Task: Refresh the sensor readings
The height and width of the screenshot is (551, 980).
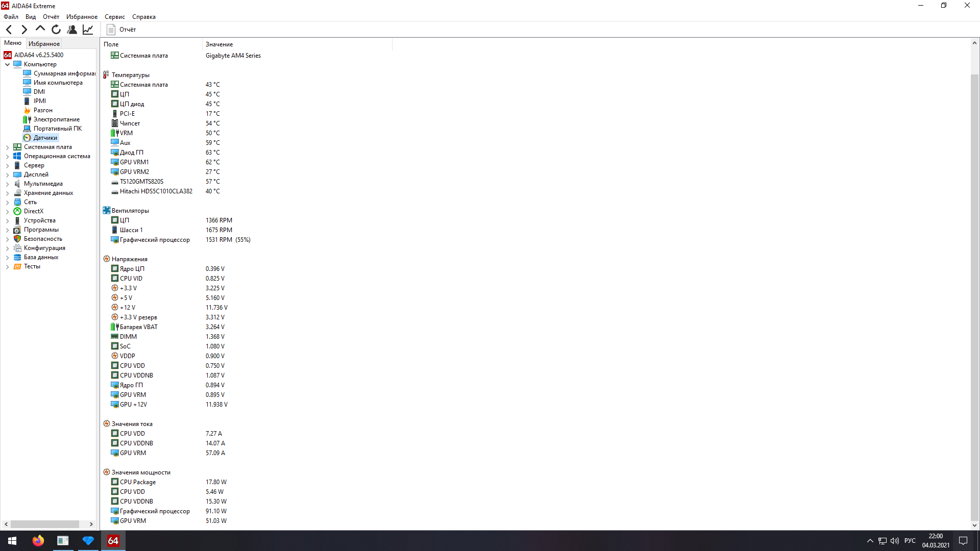Action: point(56,30)
